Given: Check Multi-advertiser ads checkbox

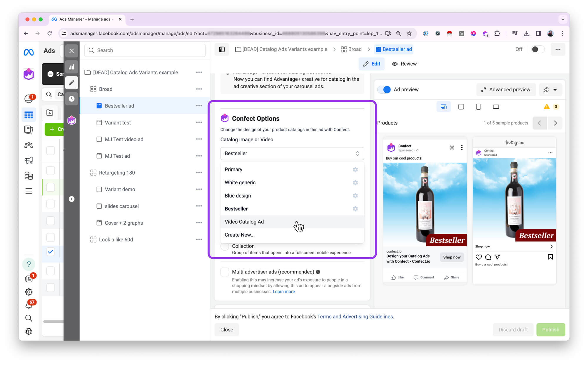Looking at the screenshot, I should coord(225,272).
